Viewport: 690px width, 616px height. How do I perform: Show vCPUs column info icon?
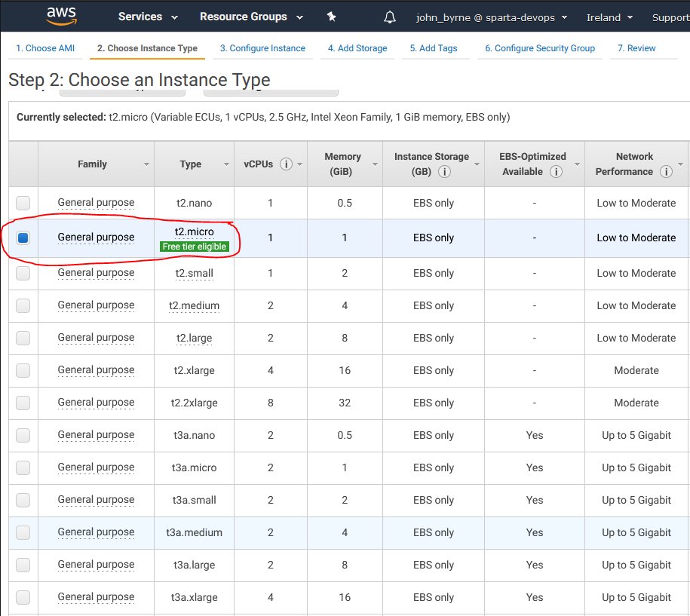click(286, 164)
